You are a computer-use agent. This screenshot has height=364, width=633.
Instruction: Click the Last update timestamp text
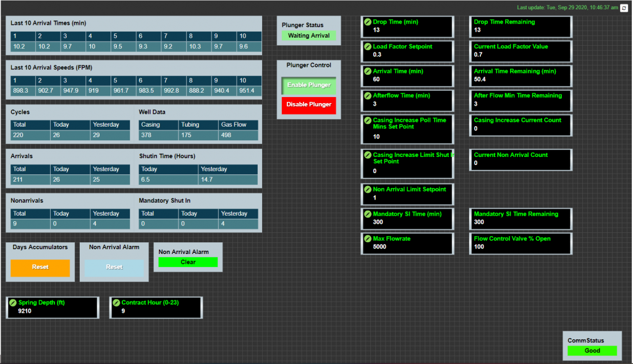coord(567,7)
